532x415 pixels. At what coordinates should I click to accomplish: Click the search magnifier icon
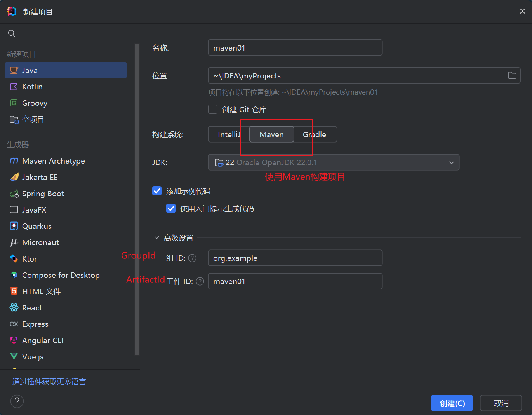pos(12,33)
